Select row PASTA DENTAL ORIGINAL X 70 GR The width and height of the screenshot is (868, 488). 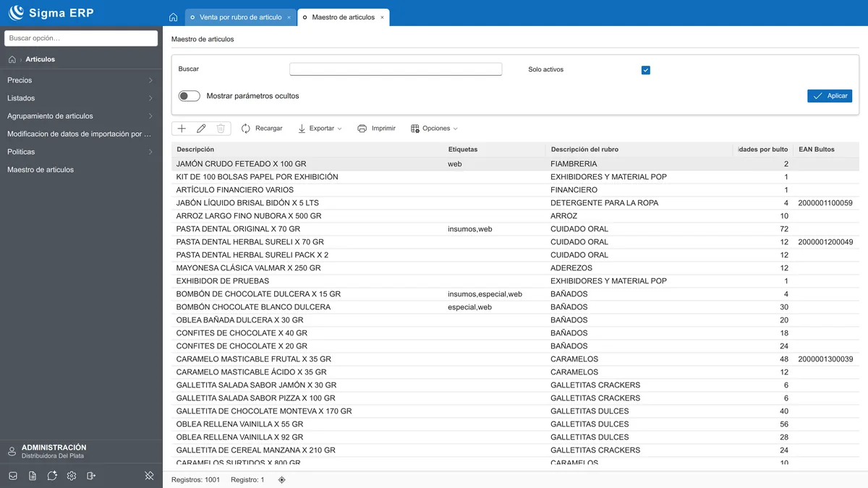click(x=515, y=229)
